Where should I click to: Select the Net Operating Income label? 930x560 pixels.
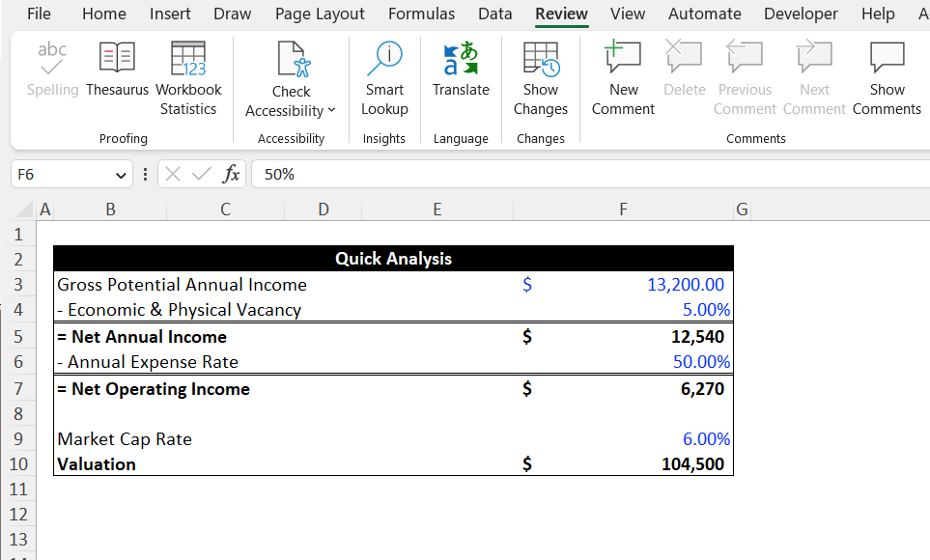tap(154, 389)
